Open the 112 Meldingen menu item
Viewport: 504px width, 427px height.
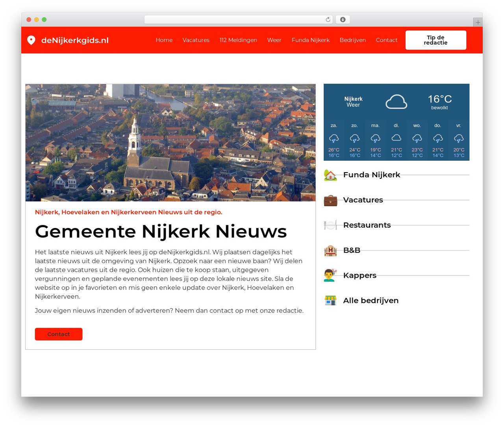click(238, 40)
